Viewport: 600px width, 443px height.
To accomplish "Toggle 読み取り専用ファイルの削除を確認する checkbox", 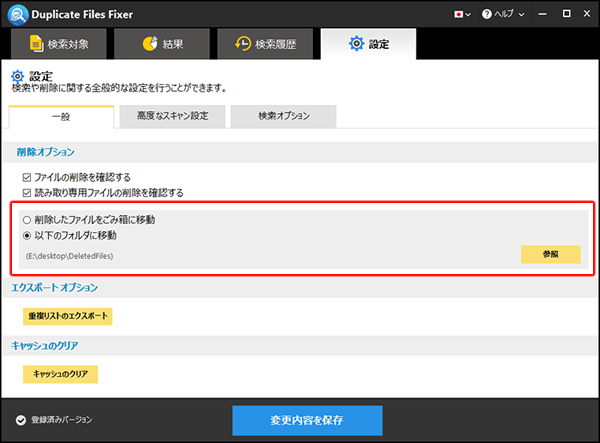I will 27,193.
